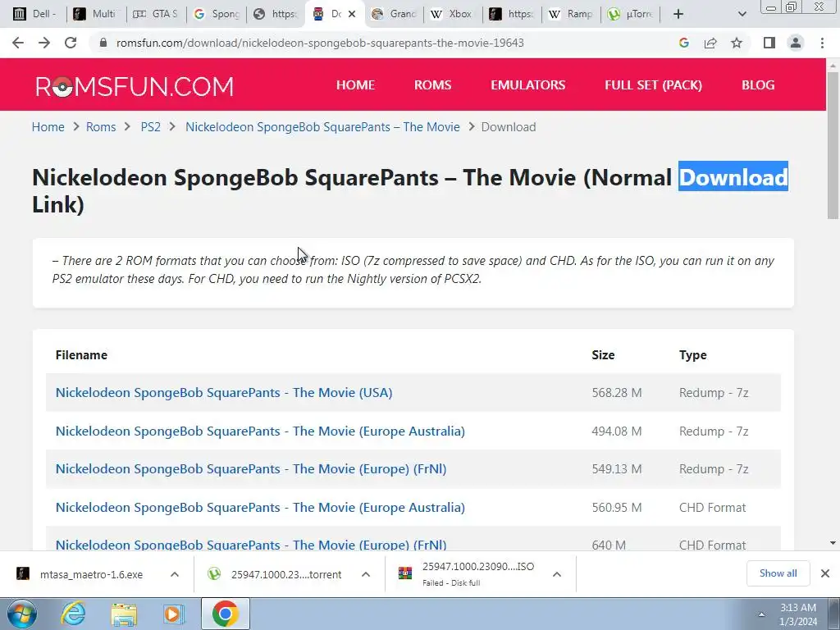Open EMULATORS in site navigation
Viewport: 840px width, 630px height.
(528, 85)
